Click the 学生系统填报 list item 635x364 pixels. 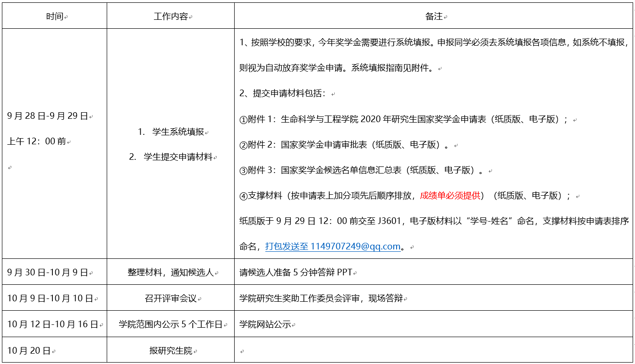178,132
